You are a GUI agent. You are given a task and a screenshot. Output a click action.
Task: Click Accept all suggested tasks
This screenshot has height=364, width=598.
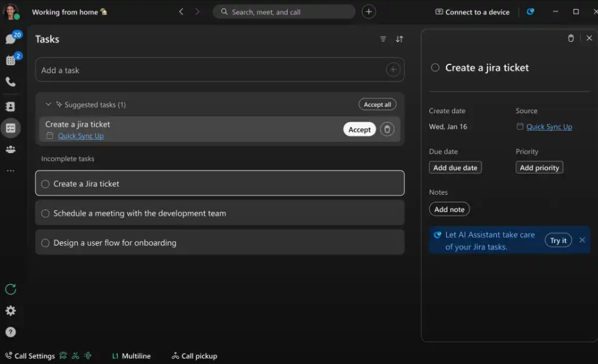[x=377, y=104]
